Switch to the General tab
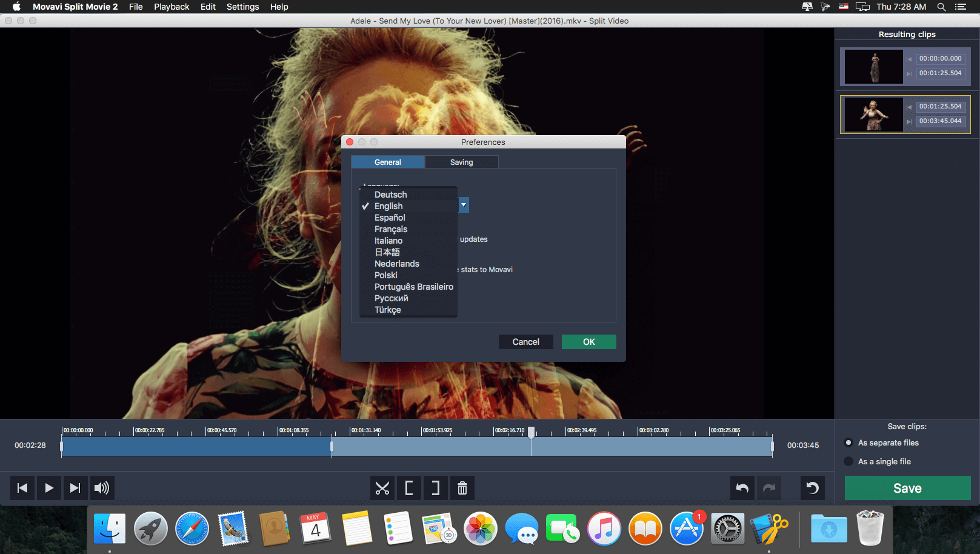Viewport: 980px width, 554px height. [388, 162]
